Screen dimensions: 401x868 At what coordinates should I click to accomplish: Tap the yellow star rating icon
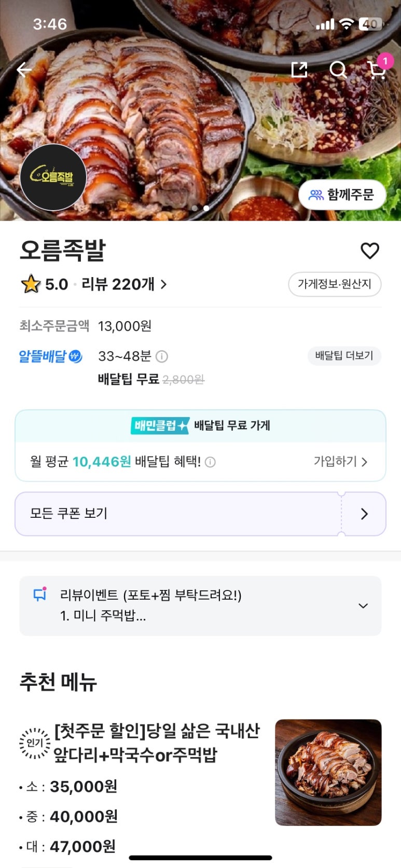click(x=31, y=284)
